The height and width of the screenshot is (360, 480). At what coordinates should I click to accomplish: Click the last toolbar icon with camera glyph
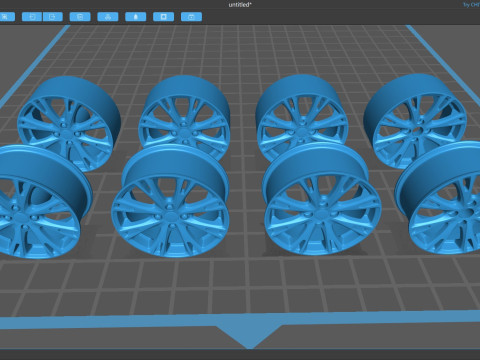coord(191,17)
